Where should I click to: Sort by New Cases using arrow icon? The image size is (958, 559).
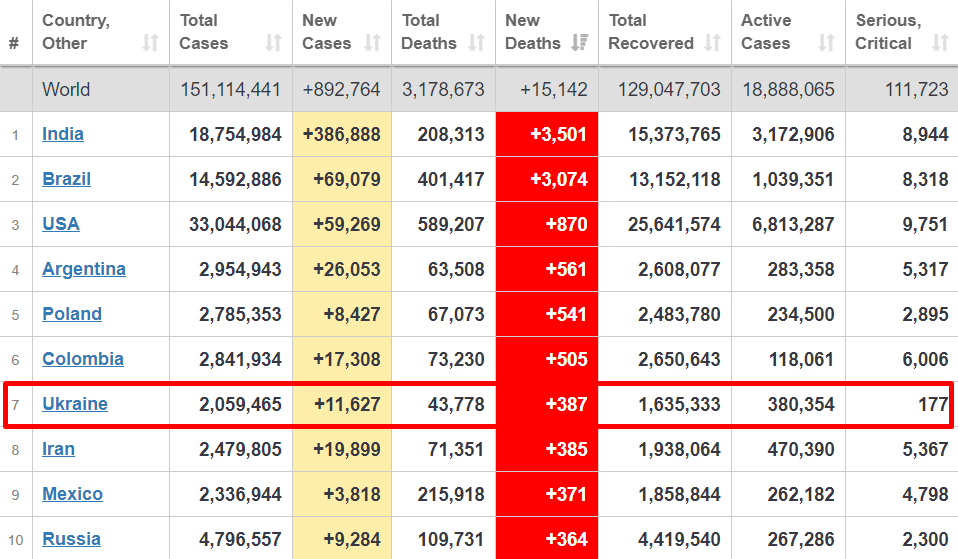(x=372, y=43)
